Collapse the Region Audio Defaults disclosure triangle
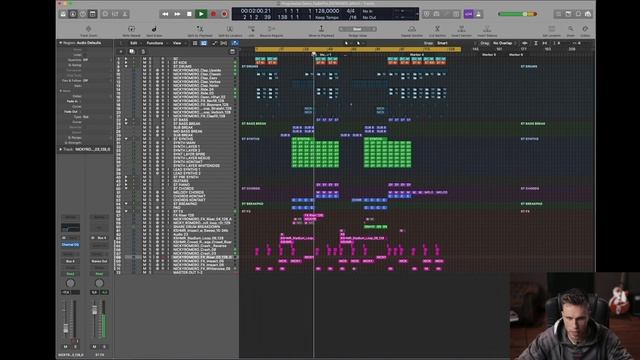 click(x=60, y=43)
